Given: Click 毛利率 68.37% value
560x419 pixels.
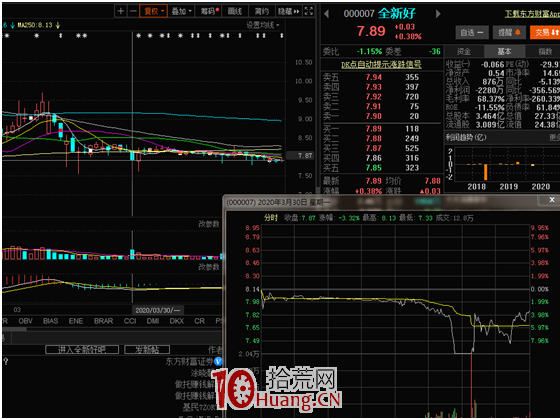Looking at the screenshot, I should (x=491, y=99).
